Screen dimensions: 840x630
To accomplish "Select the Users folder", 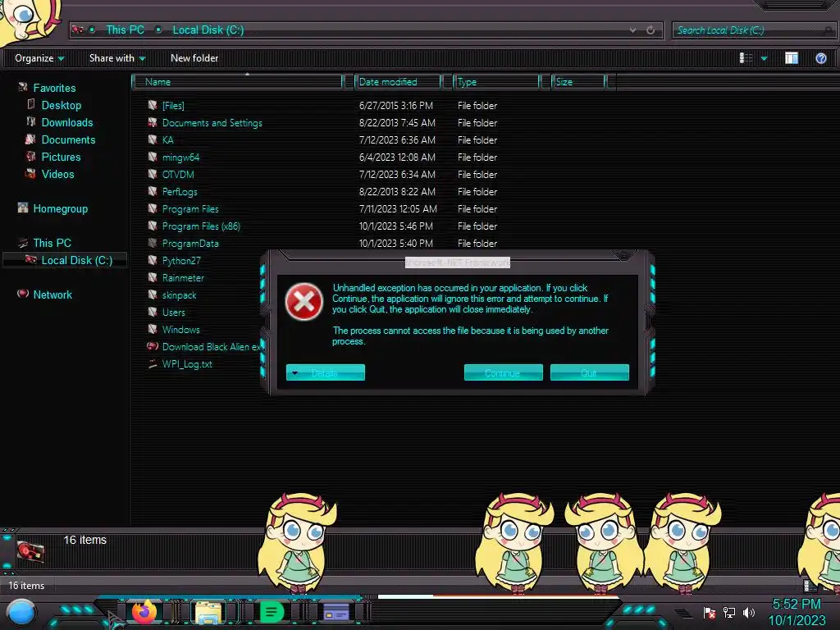I will pyautogui.click(x=174, y=313).
